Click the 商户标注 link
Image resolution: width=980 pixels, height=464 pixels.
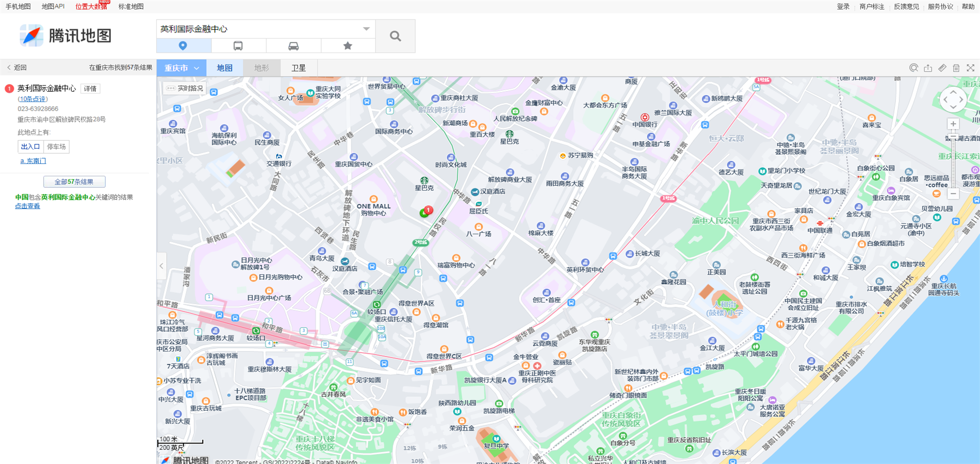pos(872,7)
